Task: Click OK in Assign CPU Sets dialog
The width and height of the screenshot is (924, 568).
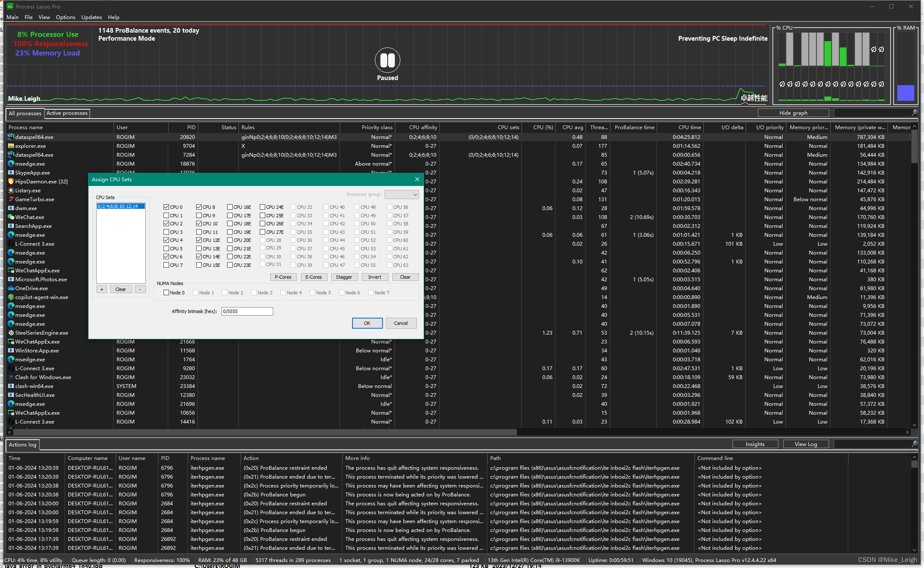Action: [367, 323]
